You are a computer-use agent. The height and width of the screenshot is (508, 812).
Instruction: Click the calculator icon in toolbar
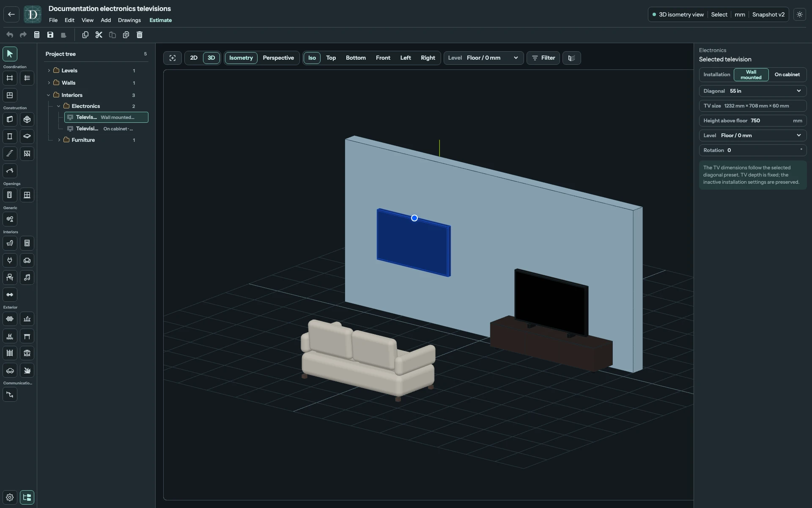coord(37,35)
